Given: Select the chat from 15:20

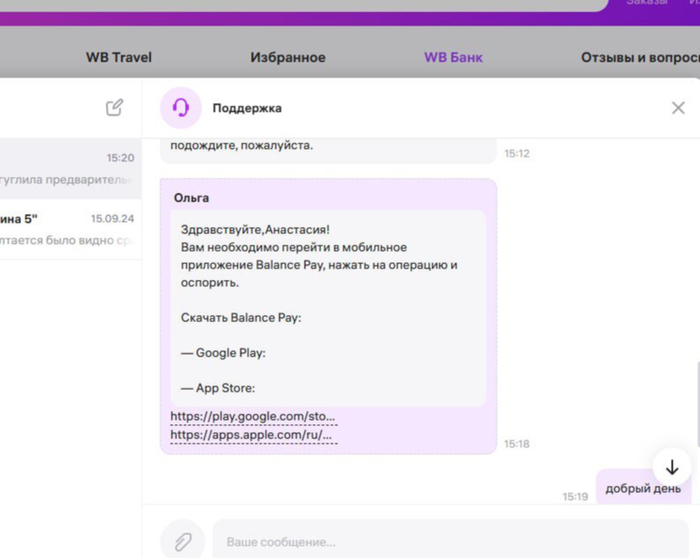Looking at the screenshot, I should point(70,169).
